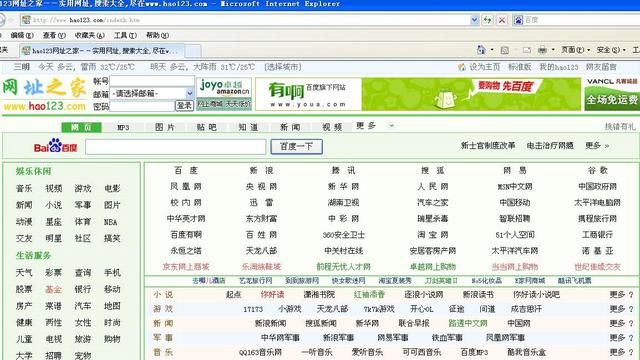Select the 图片 search tab
This screenshot has width=640, height=360.
[165, 127]
